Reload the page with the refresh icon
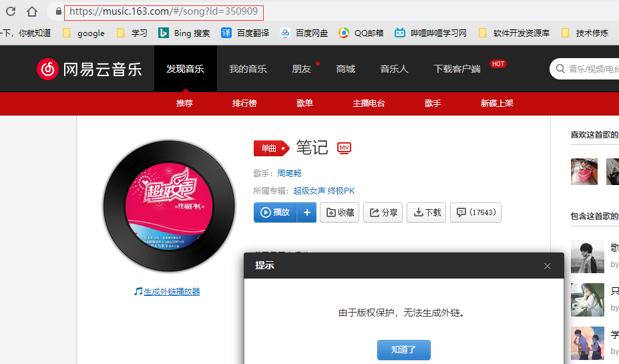This screenshot has height=364, width=619. (x=11, y=11)
